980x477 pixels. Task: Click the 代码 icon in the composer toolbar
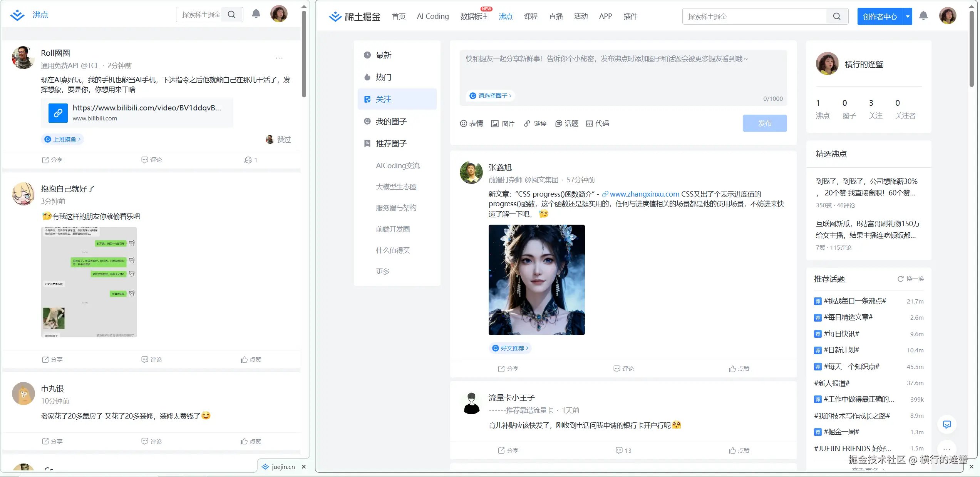point(590,123)
